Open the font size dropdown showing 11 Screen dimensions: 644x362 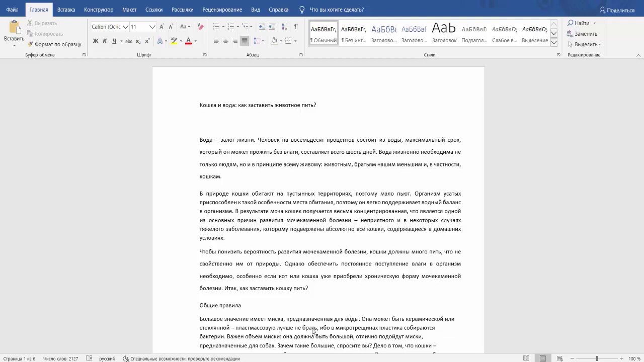[152, 27]
